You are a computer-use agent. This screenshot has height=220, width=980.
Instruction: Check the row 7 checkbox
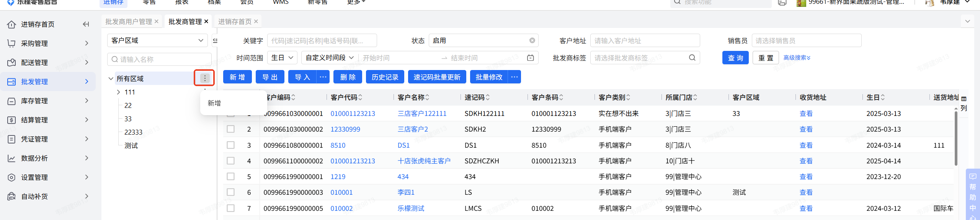click(x=230, y=208)
